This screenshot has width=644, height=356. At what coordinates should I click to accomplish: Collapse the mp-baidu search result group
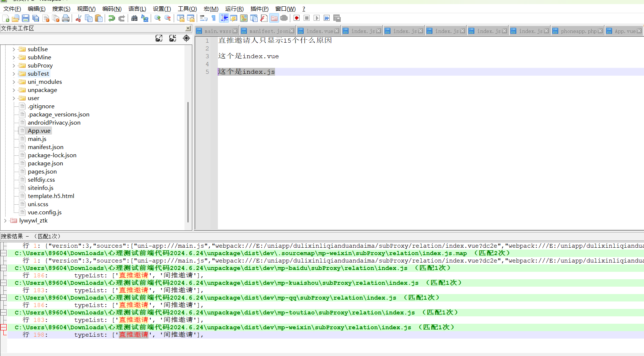tap(3, 268)
